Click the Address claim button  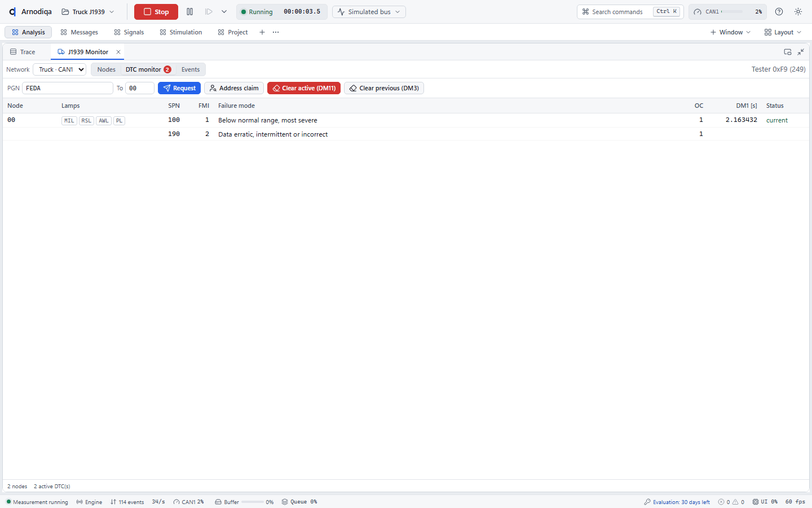[234, 88]
